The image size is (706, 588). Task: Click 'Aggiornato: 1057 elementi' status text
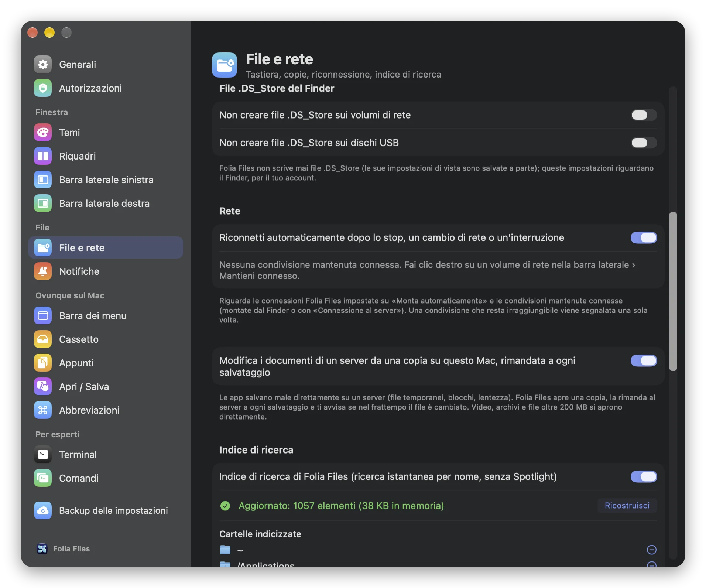point(341,506)
